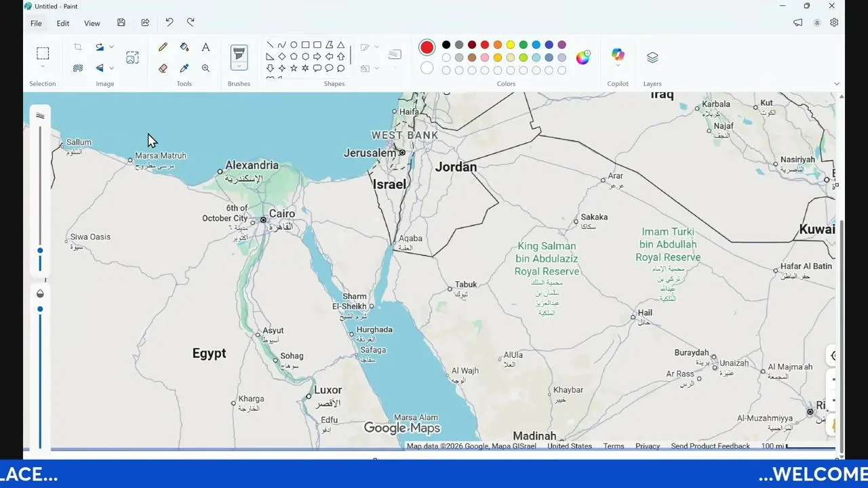Expand the Shape outline dropdown
The height and width of the screenshot is (488, 868).
coord(376,47)
